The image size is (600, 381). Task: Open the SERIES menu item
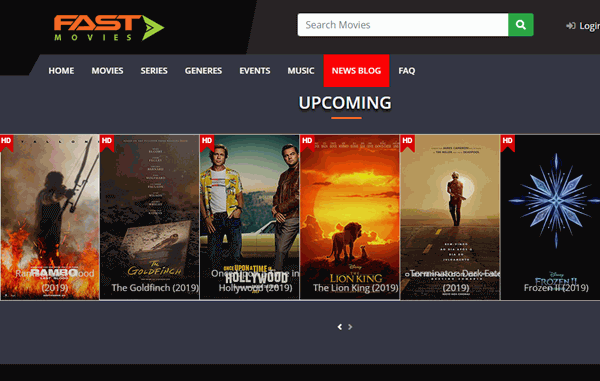click(x=154, y=71)
